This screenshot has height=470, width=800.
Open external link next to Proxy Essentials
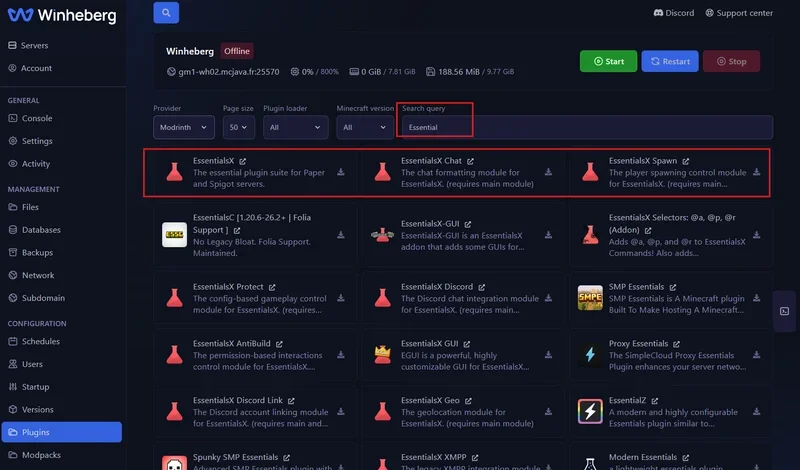pyautogui.click(x=677, y=344)
